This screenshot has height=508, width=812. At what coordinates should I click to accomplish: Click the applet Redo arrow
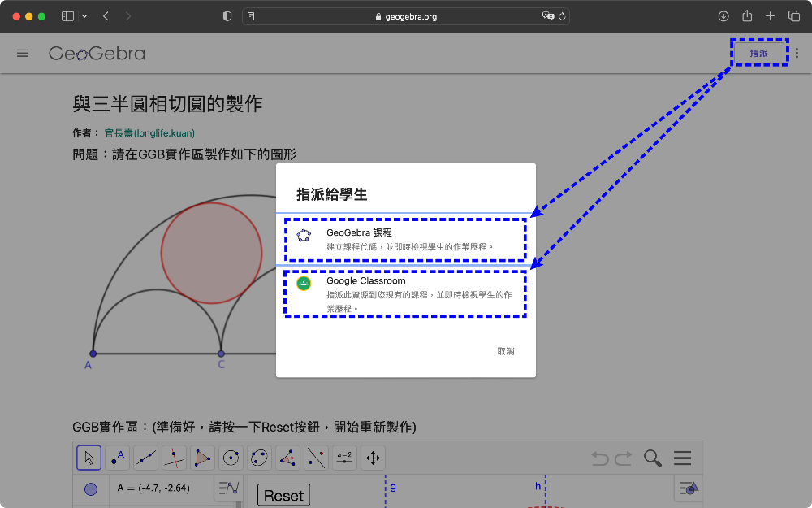624,458
